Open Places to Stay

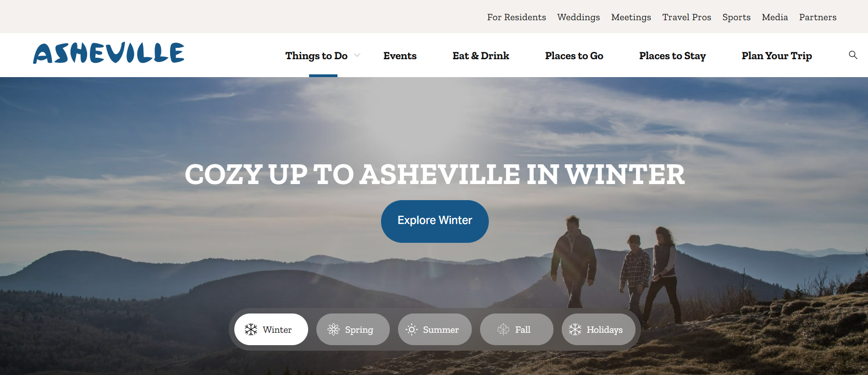(672, 56)
